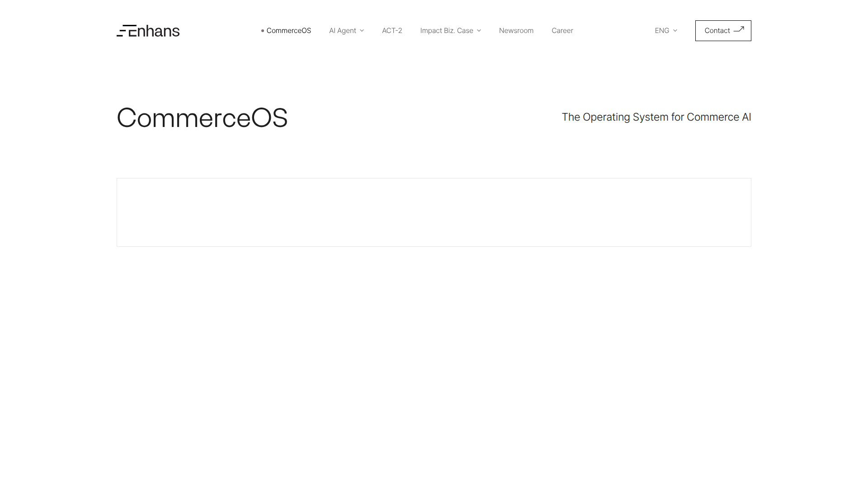Click the arrow icon inside the Contact button
This screenshot has height=488, width=868.
pyautogui.click(x=739, y=30)
